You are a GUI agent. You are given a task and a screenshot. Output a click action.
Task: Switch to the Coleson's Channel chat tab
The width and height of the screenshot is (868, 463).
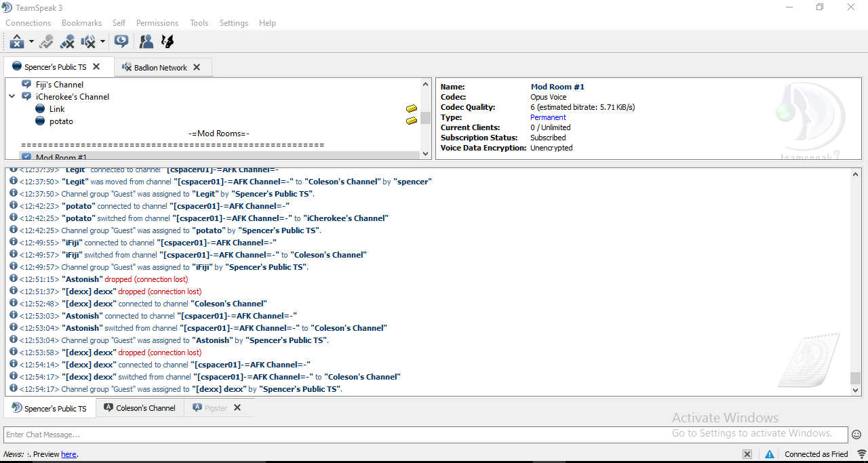pos(140,408)
